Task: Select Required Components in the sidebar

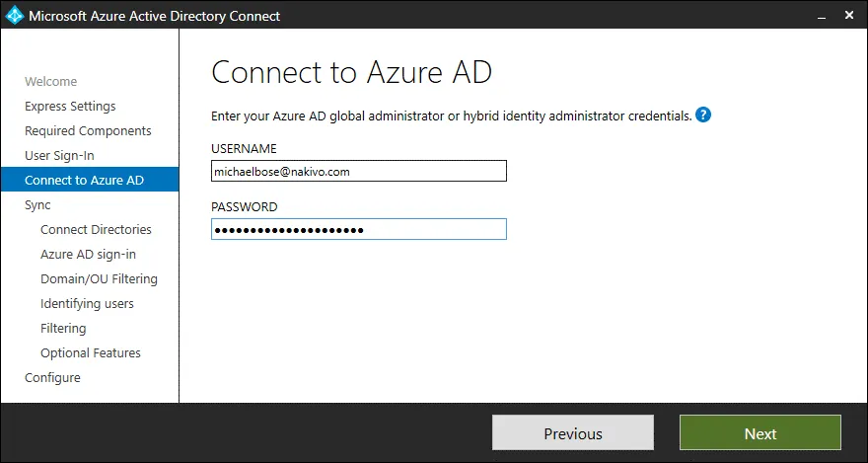Action: point(88,131)
